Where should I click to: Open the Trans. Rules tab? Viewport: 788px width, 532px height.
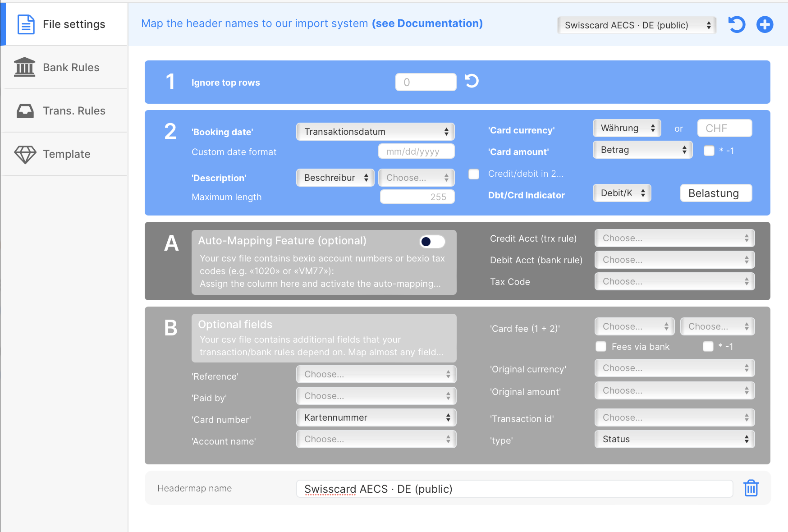coord(64,110)
